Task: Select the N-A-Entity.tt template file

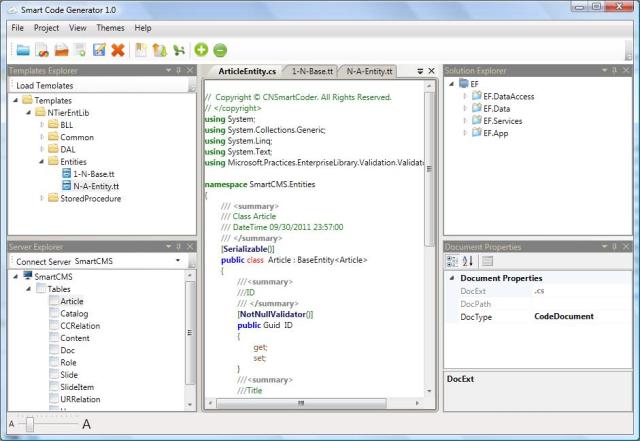Action: point(96,186)
